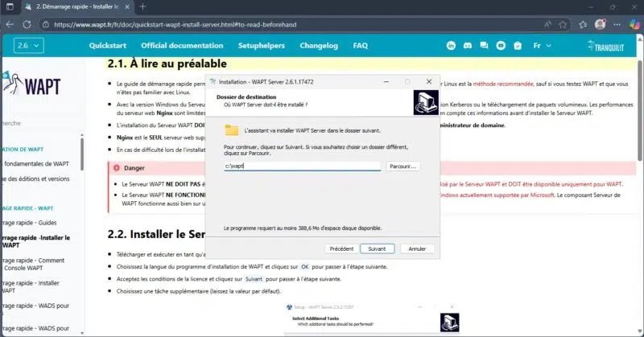Viewport: 644px width, 337px height.
Task: Go back with the browser back arrow
Action: [10, 25]
